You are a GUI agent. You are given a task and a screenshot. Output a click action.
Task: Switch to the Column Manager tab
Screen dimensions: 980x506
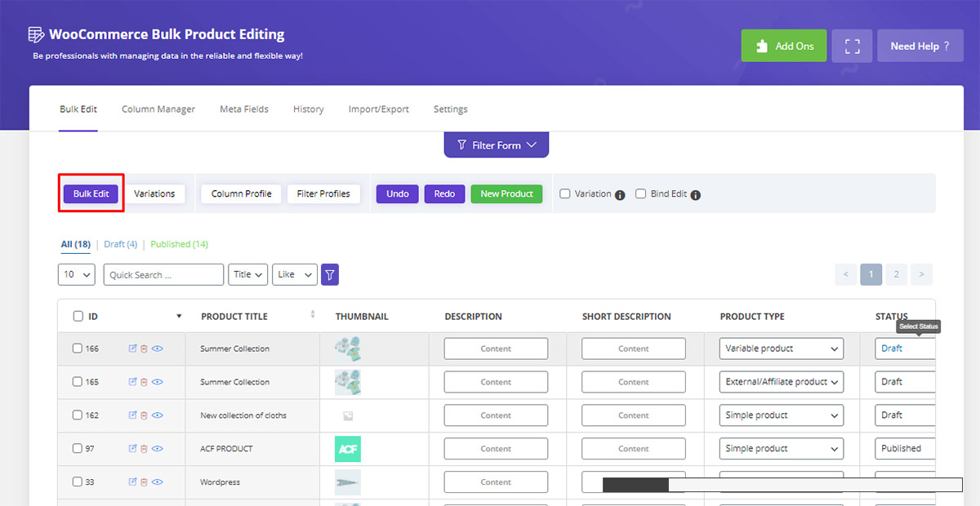point(158,109)
